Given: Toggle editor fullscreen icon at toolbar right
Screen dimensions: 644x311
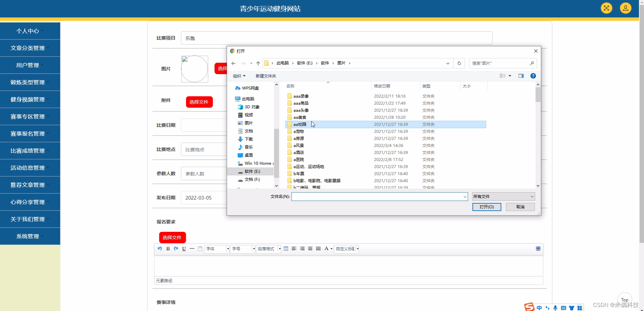Looking at the screenshot, I should (538, 249).
